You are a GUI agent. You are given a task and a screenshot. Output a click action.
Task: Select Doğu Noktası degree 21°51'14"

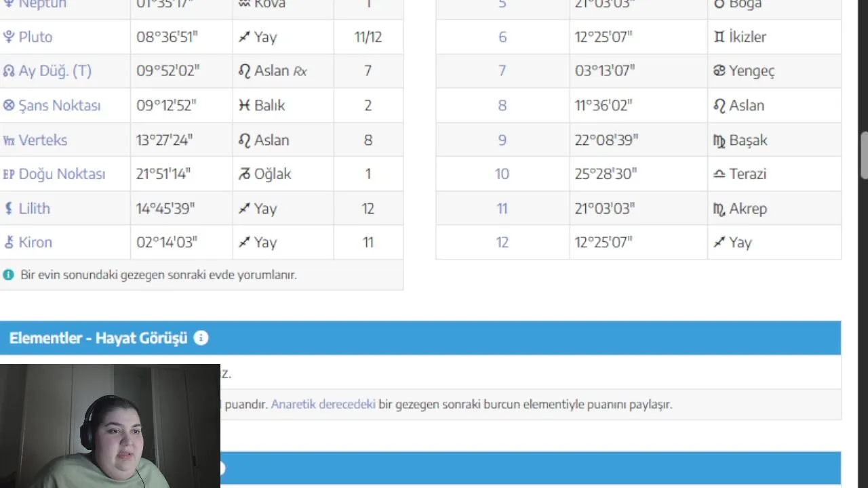(163, 174)
